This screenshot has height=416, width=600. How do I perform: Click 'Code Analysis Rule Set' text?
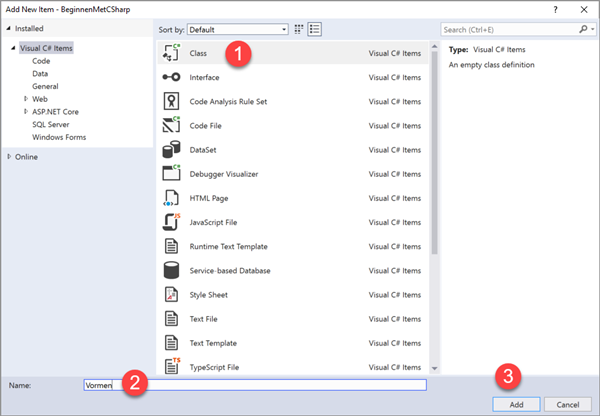[x=228, y=101]
